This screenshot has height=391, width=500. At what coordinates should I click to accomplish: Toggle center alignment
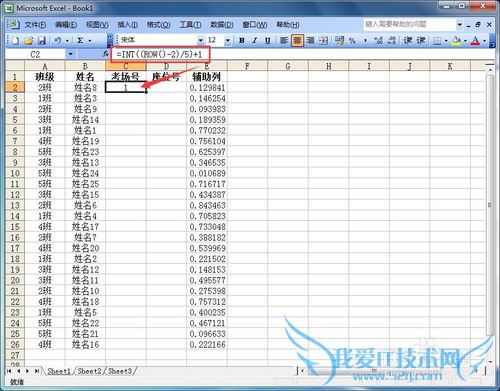pyautogui.click(x=297, y=40)
